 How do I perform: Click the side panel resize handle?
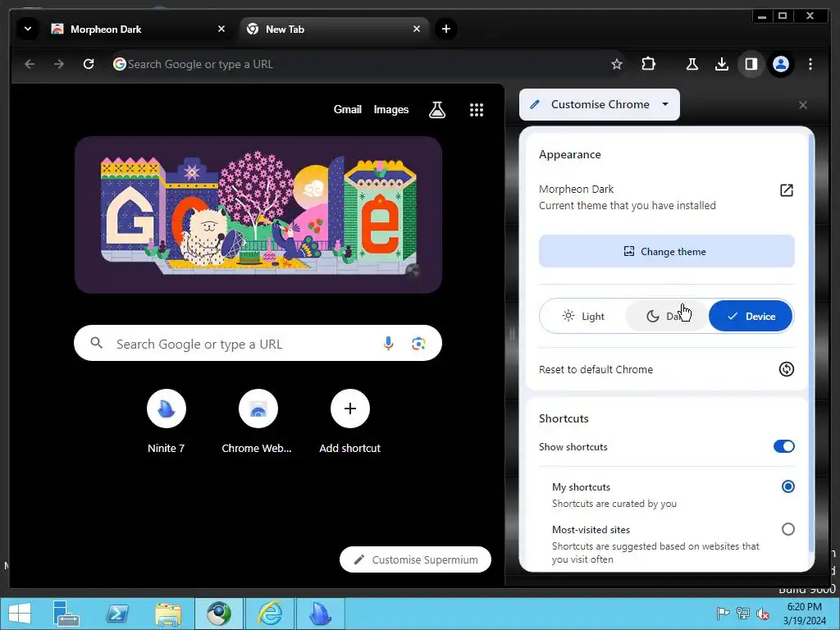(512, 335)
